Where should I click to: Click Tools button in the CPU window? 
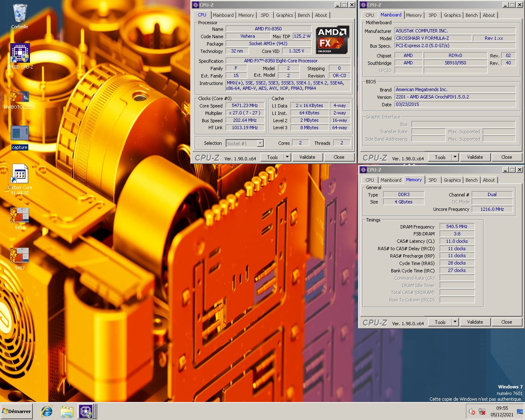pyautogui.click(x=272, y=157)
